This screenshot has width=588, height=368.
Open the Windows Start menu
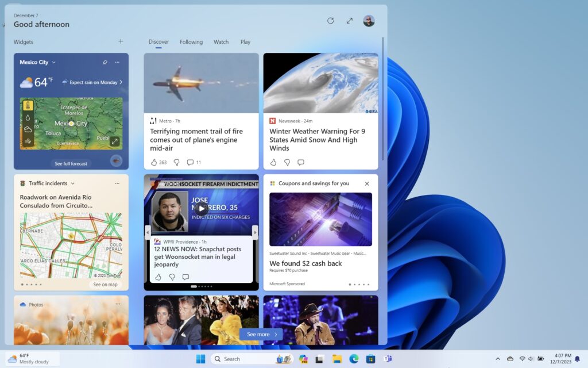click(200, 359)
